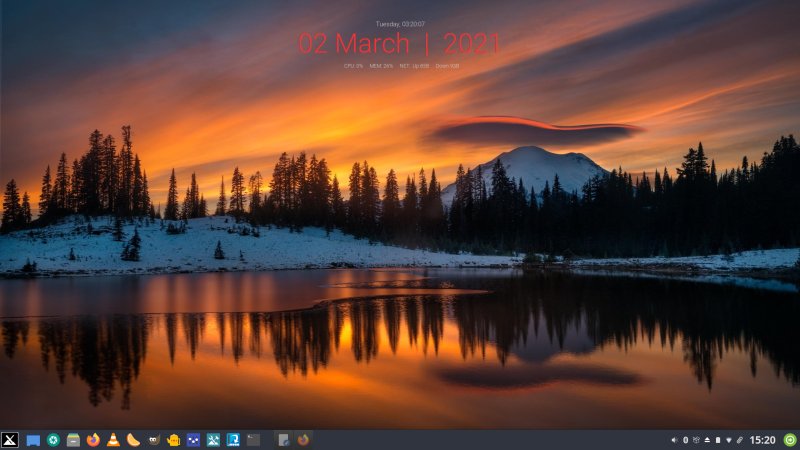The width and height of the screenshot is (800, 450).
Task: Open MX Tools wrench icon
Action: (213, 440)
